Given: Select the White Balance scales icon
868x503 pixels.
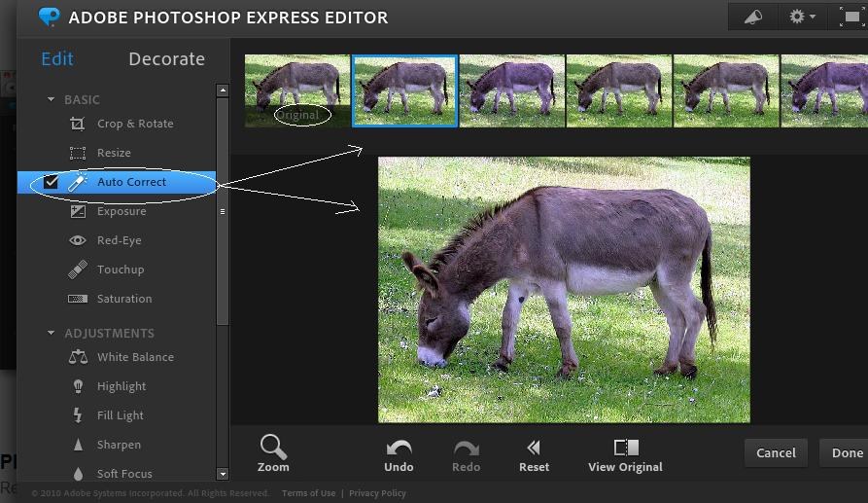Looking at the screenshot, I should click(78, 357).
